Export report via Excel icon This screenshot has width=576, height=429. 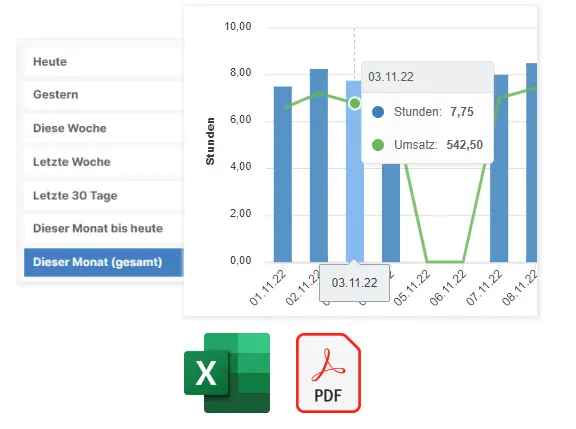227,372
